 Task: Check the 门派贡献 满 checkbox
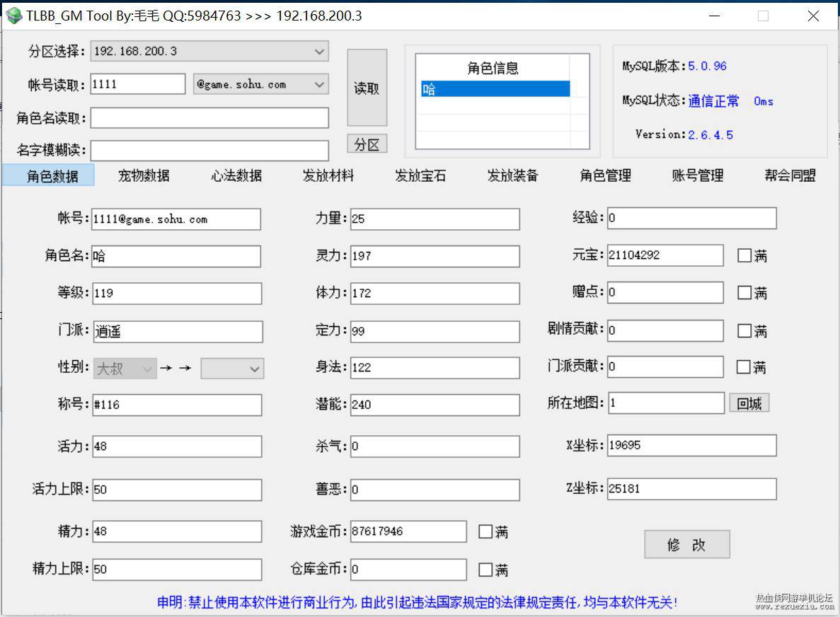point(743,367)
